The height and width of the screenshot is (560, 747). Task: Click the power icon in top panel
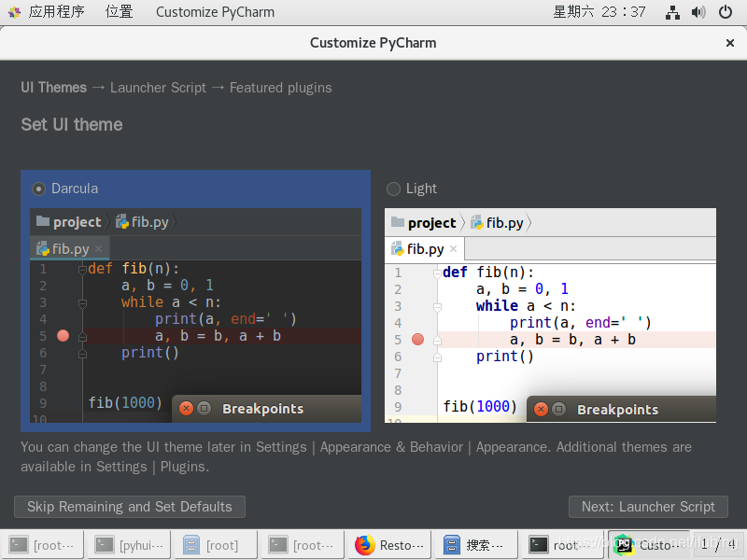click(726, 12)
